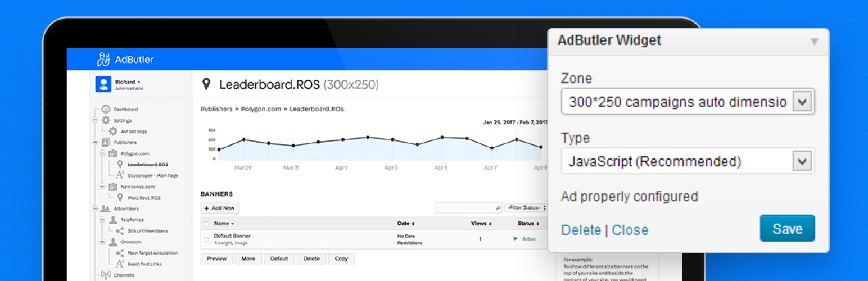868x281 pixels.
Task: Click the Telefonica advertiser person icon
Action: 113,220
